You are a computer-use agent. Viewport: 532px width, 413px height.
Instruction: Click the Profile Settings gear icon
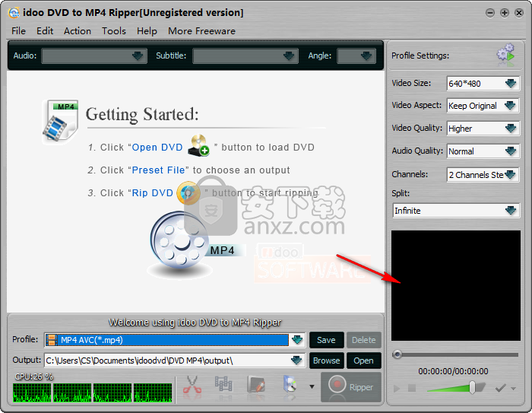[505, 55]
